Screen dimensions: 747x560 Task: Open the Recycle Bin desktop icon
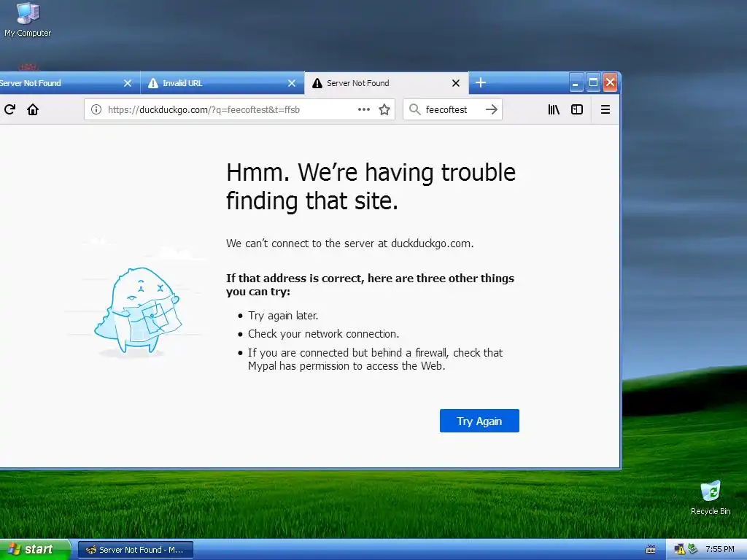tap(711, 497)
